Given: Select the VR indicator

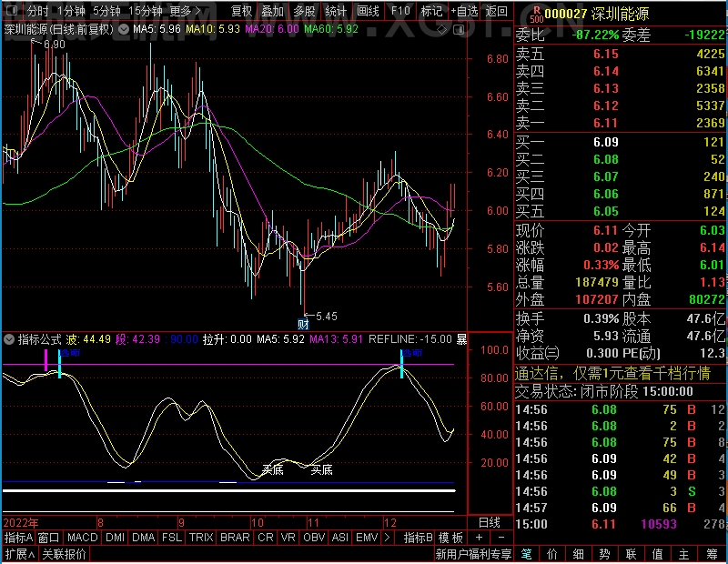Looking at the screenshot, I should [288, 538].
